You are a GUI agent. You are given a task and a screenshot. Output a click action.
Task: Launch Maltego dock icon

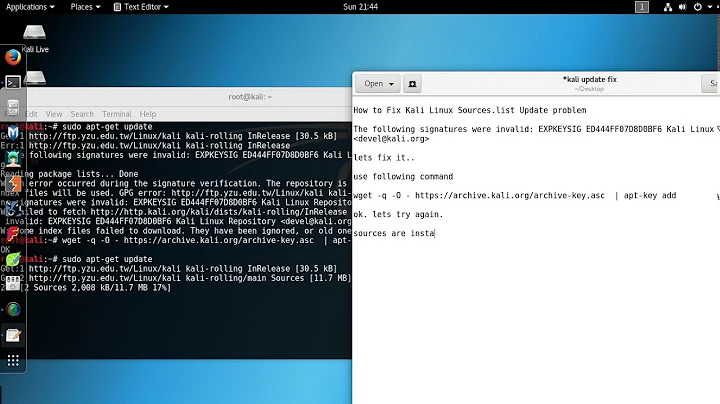13,209
